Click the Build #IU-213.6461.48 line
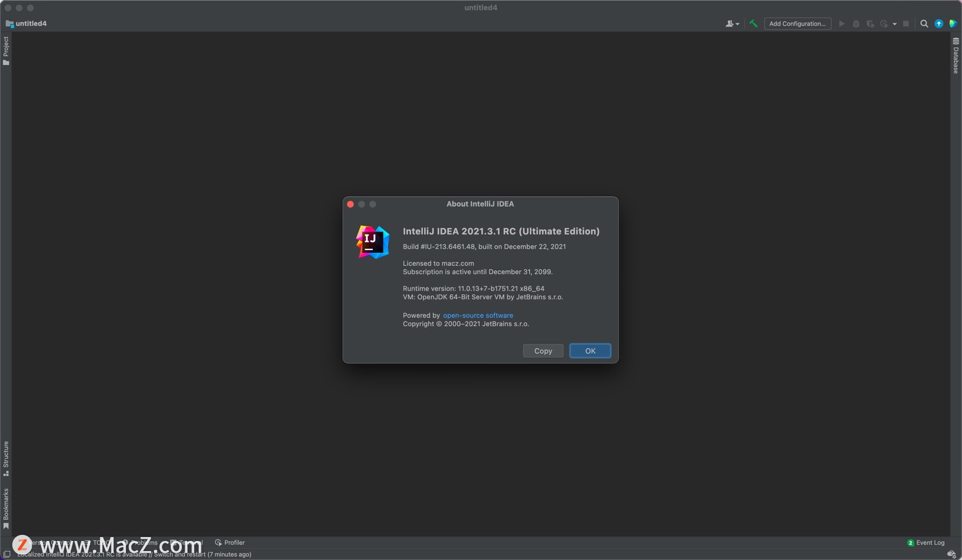 pos(484,247)
